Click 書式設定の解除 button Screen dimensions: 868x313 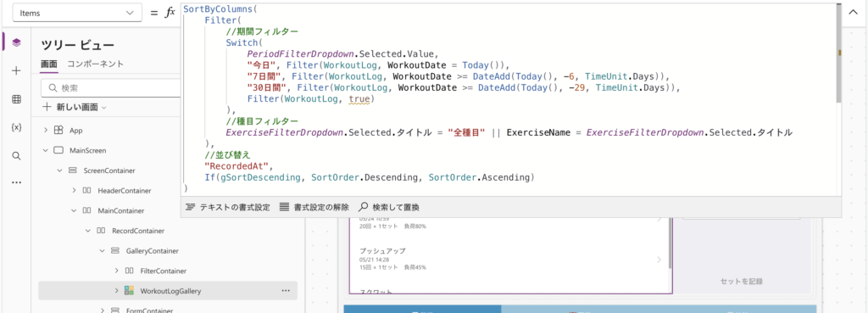314,207
